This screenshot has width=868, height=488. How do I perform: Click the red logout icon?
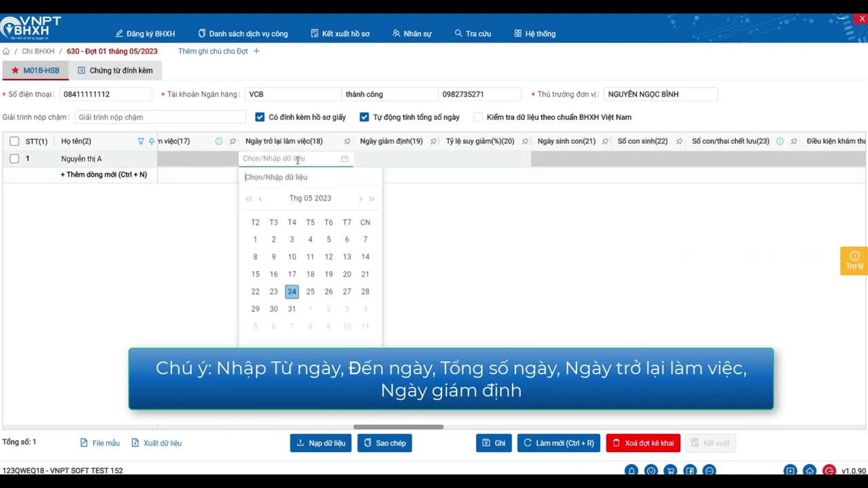(x=829, y=471)
